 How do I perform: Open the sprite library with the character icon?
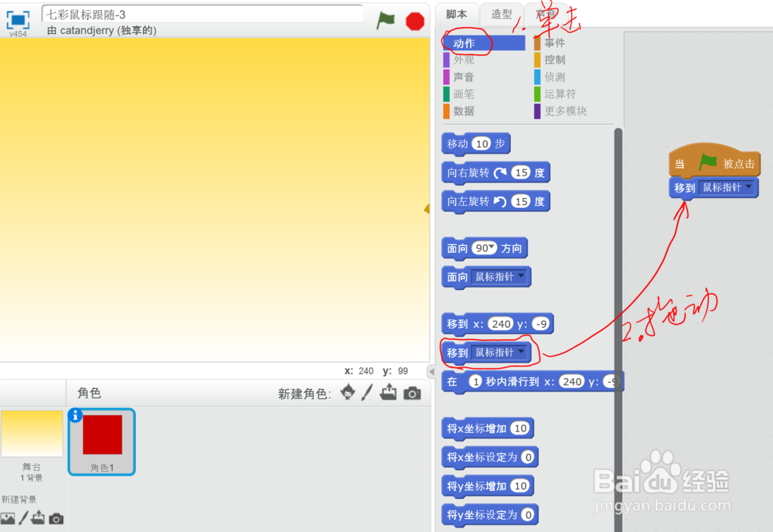(347, 393)
